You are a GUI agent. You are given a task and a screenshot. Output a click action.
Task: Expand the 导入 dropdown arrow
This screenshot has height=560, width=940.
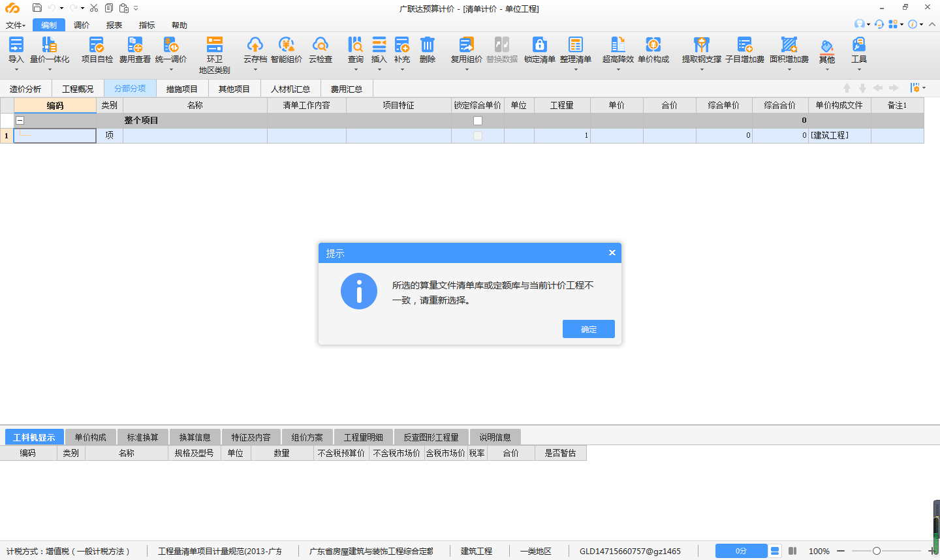[x=16, y=70]
